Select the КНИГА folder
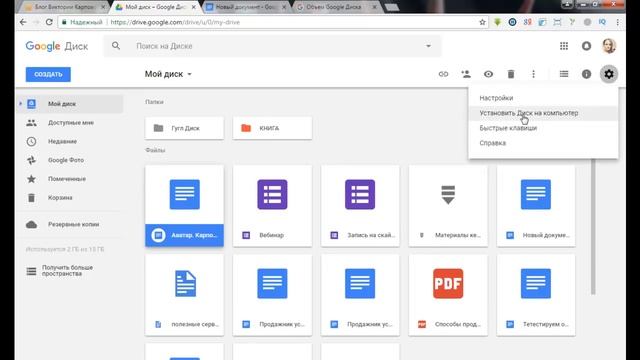The width and height of the screenshot is (640, 360). 272,128
